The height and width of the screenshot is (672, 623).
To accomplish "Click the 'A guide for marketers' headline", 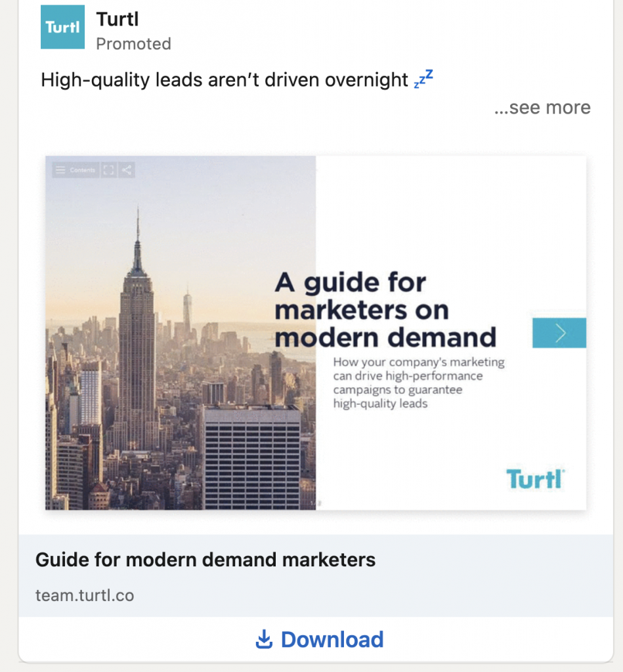I will tap(385, 310).
